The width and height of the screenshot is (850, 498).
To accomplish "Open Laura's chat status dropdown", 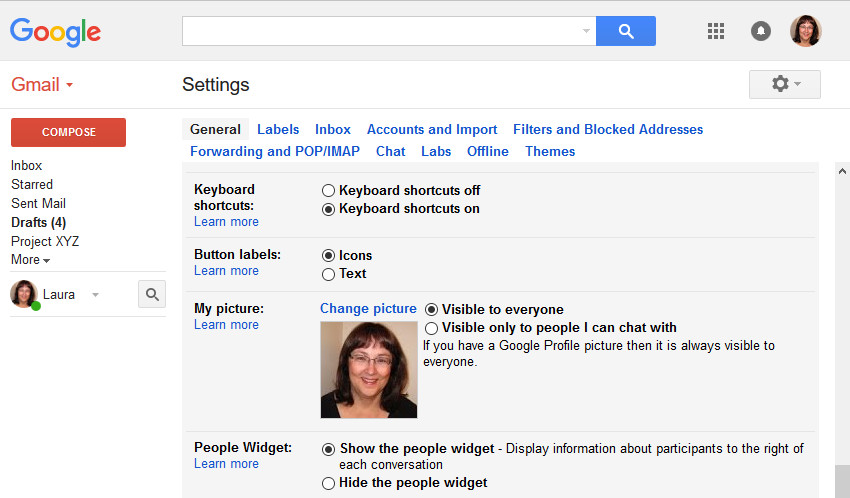I will click(x=95, y=295).
